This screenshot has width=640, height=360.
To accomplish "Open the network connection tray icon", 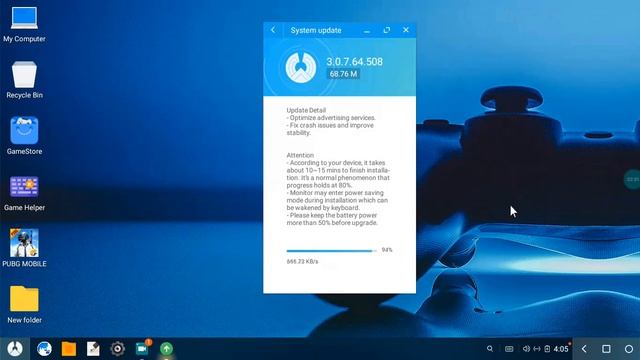I will [x=537, y=349].
